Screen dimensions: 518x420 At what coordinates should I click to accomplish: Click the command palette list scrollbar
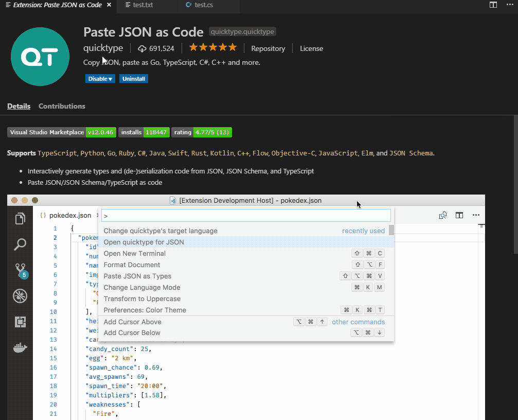[391, 230]
